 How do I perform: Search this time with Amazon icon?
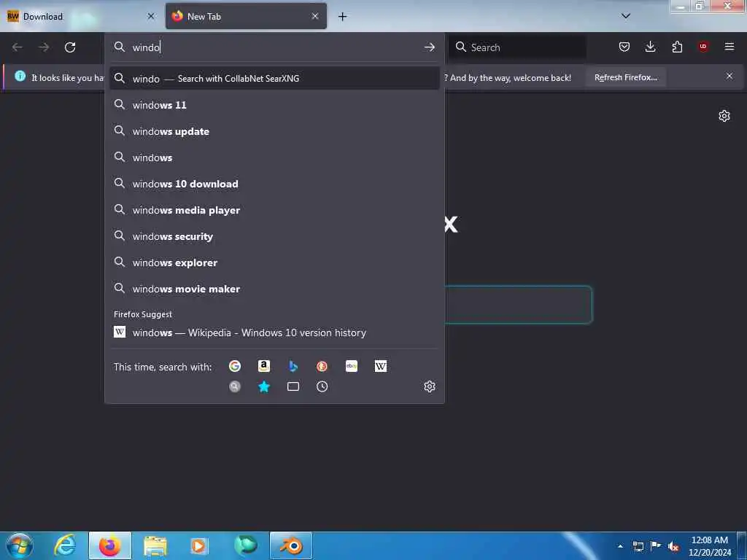(263, 366)
